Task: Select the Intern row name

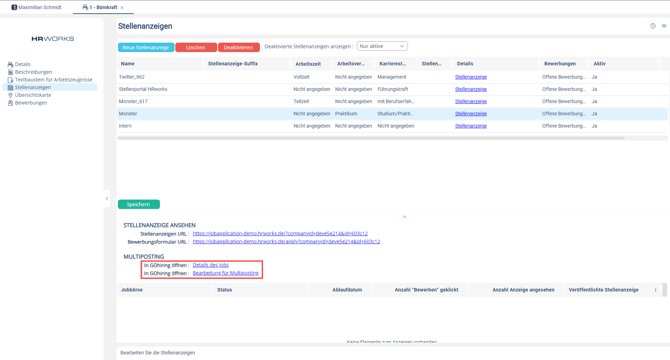Action: point(125,126)
